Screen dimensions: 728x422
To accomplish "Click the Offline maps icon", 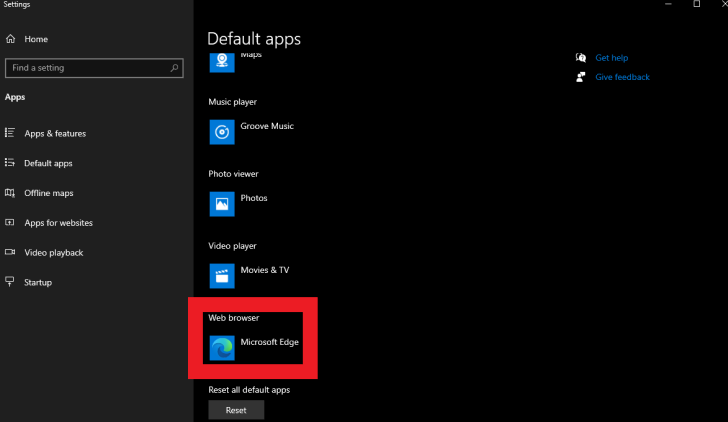I will pos(10,193).
